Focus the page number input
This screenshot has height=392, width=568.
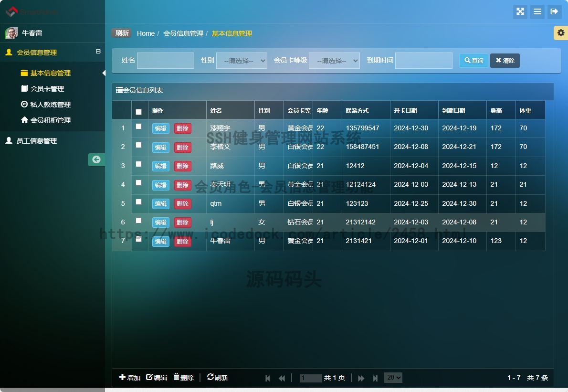click(311, 378)
